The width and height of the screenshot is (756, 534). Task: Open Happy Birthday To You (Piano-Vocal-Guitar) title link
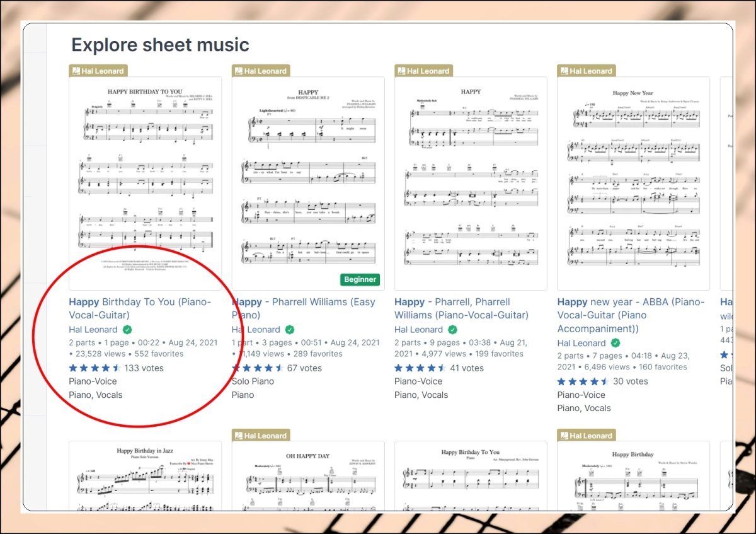coord(140,308)
